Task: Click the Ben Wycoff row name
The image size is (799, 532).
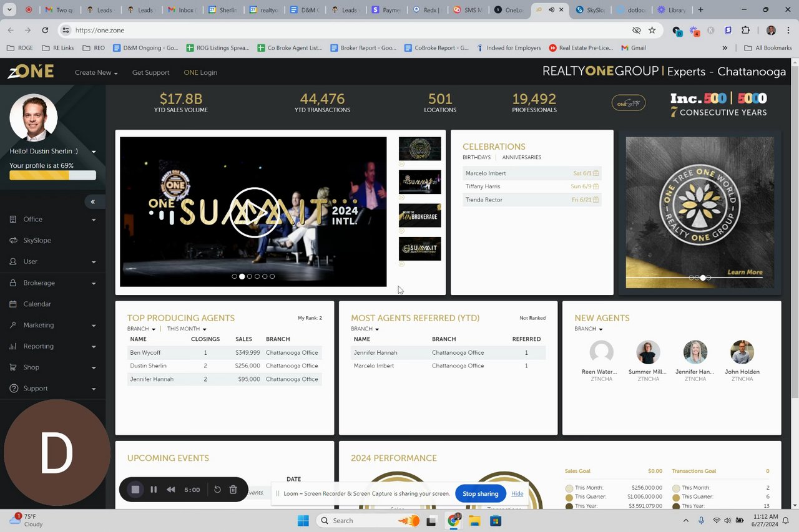Action: pos(145,352)
